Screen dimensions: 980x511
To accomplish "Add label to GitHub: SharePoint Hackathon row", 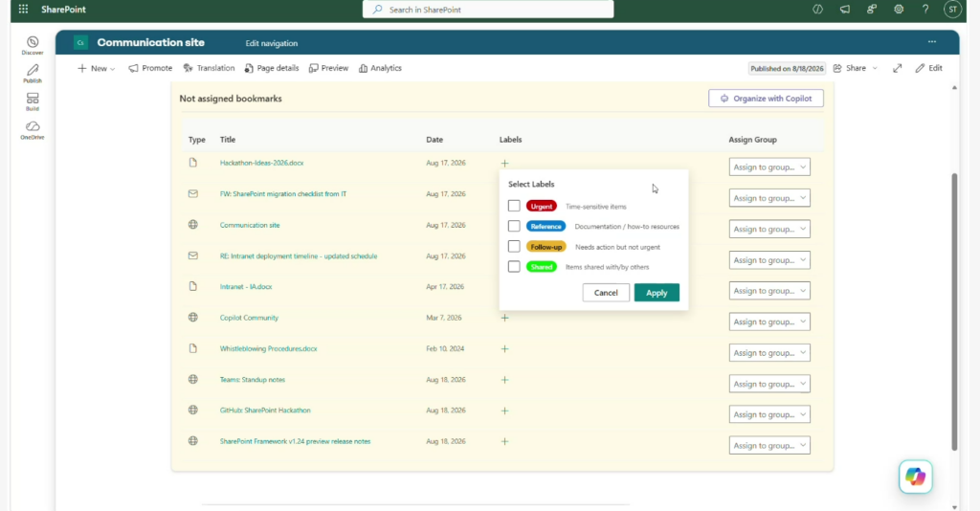I will 504,411.
